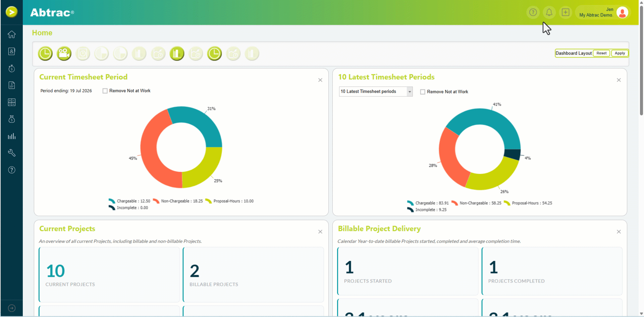Click the plus square add icon in the header
The width and height of the screenshot is (644, 317).
click(x=566, y=12)
